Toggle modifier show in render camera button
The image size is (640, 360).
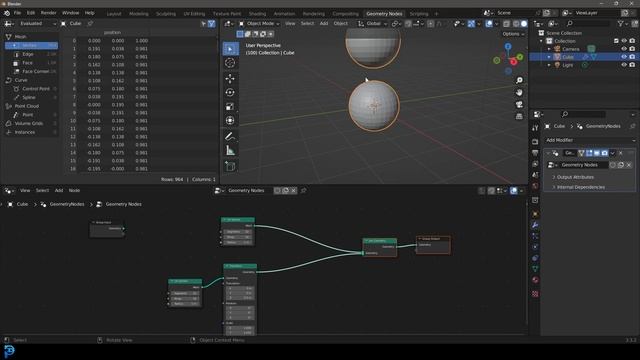click(604, 153)
